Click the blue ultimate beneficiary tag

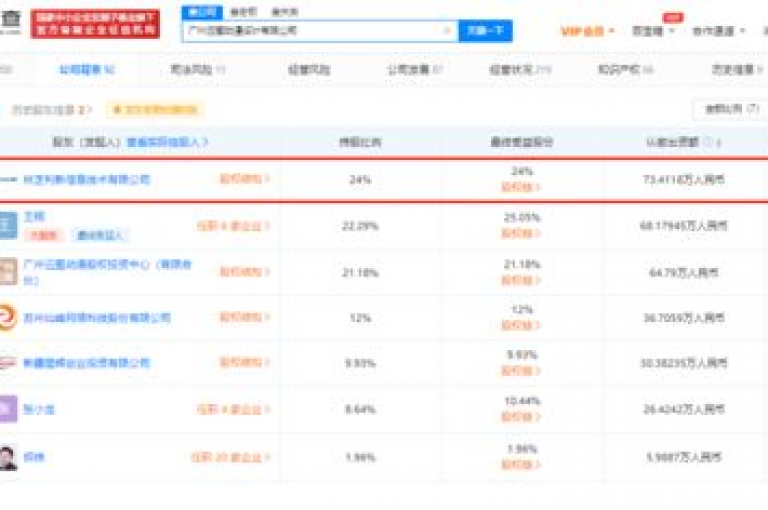[100, 235]
